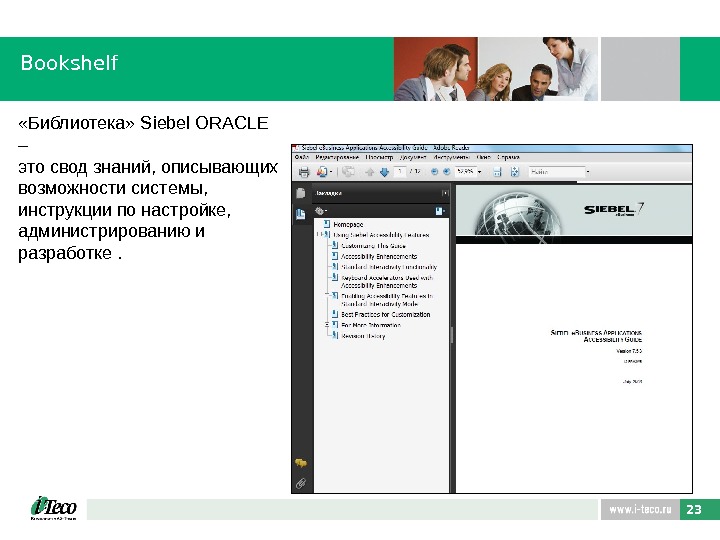Open the Документ menu
This screenshot has width=720, height=540.
point(413,157)
